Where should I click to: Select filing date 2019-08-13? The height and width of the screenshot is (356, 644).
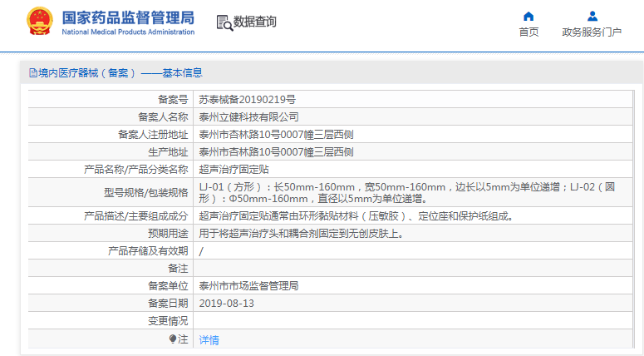[227, 304]
